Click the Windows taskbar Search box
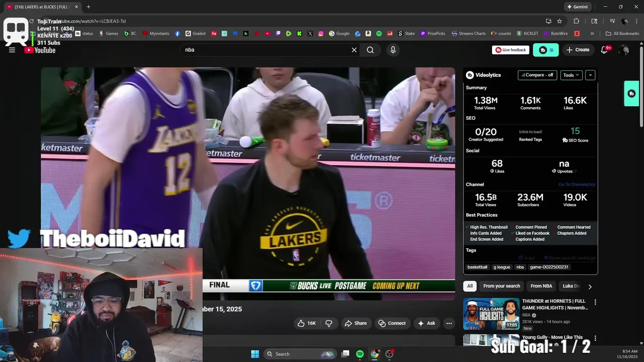Screen dimensions: 644x362 [x=300, y=354]
